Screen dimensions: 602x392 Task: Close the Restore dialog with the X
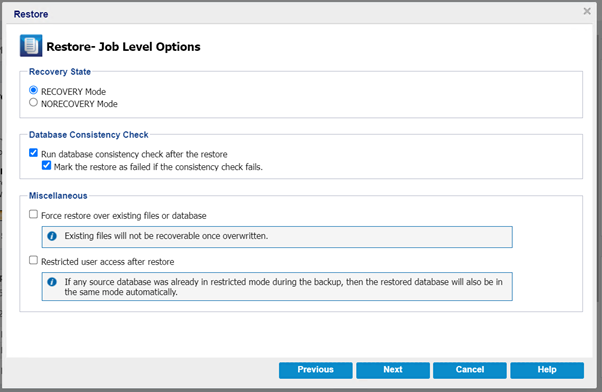click(x=587, y=11)
